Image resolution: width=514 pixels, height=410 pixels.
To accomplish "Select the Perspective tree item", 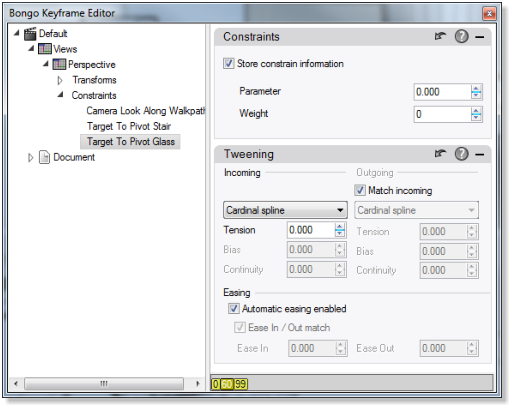I will [x=92, y=64].
